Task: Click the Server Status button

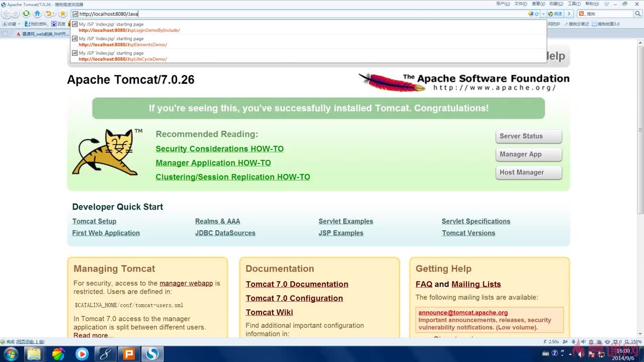Action: click(x=528, y=136)
